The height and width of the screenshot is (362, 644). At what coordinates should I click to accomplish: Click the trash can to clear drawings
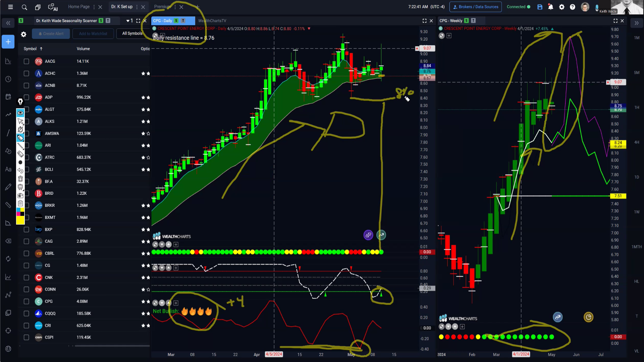pyautogui.click(x=20, y=179)
